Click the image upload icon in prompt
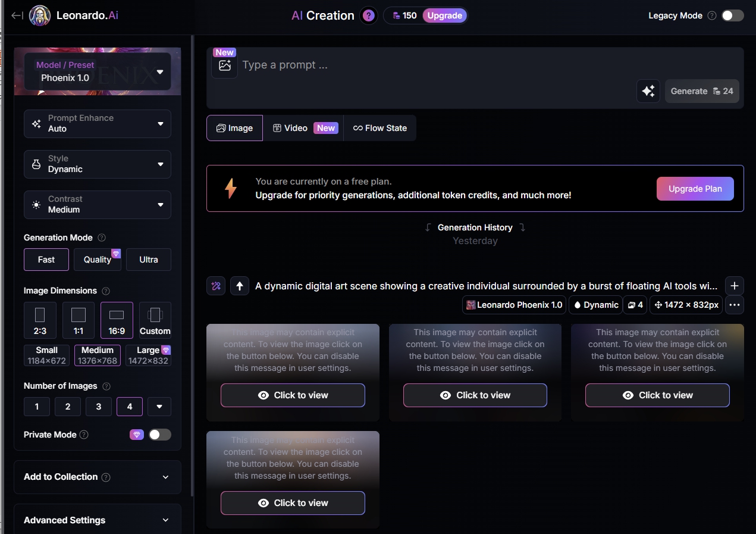The width and height of the screenshot is (756, 534). click(x=224, y=65)
